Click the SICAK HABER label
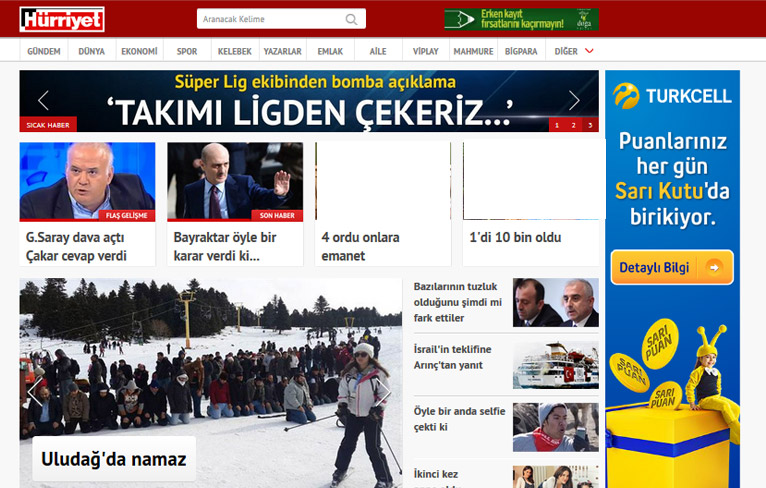Screen dimensions: 766x488 pyautogui.click(x=48, y=125)
